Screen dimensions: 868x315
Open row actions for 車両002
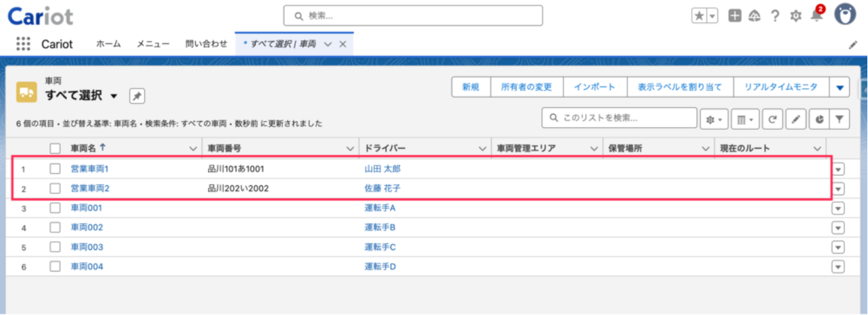coord(838,228)
